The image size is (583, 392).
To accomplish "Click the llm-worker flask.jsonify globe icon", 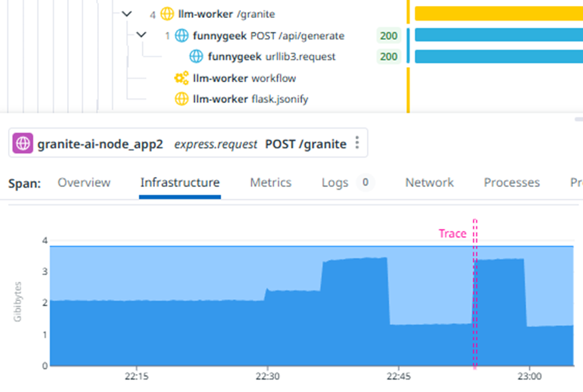I will 181,99.
